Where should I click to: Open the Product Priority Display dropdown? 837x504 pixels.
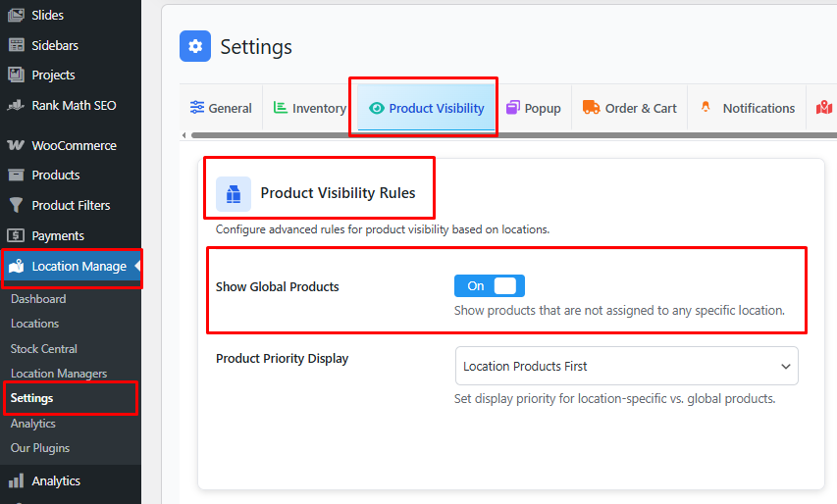[626, 366]
